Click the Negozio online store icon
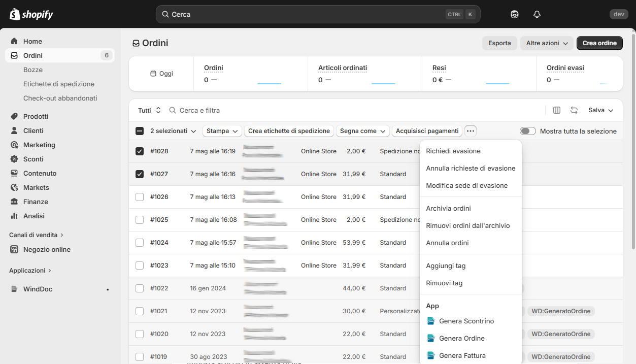636x364 pixels. point(14,249)
